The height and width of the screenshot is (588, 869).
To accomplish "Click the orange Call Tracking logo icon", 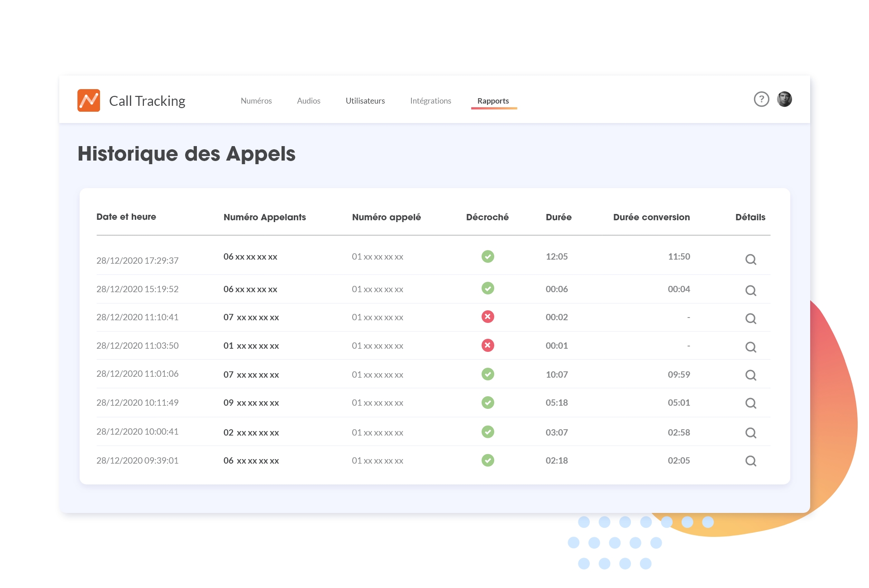I will [x=89, y=100].
